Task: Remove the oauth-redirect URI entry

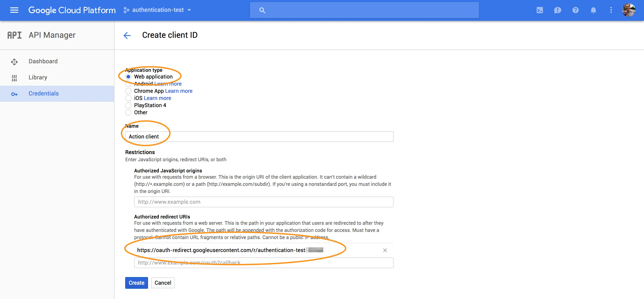Action: point(385,250)
